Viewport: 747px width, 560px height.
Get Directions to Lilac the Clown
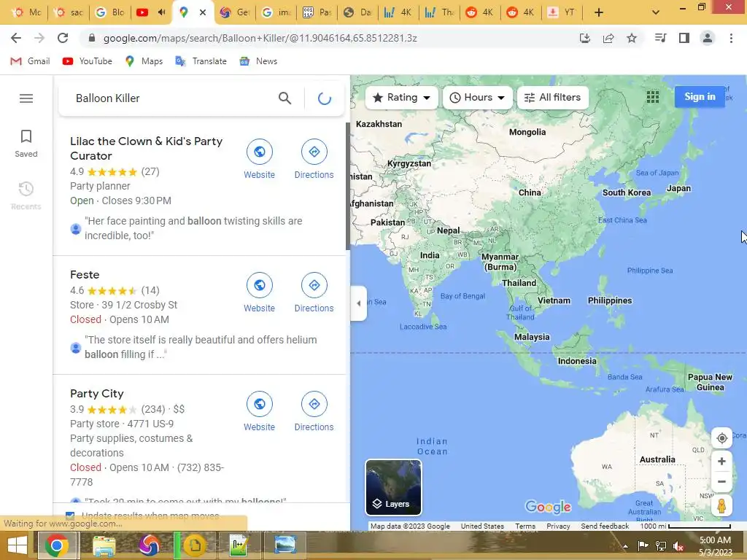pyautogui.click(x=314, y=159)
